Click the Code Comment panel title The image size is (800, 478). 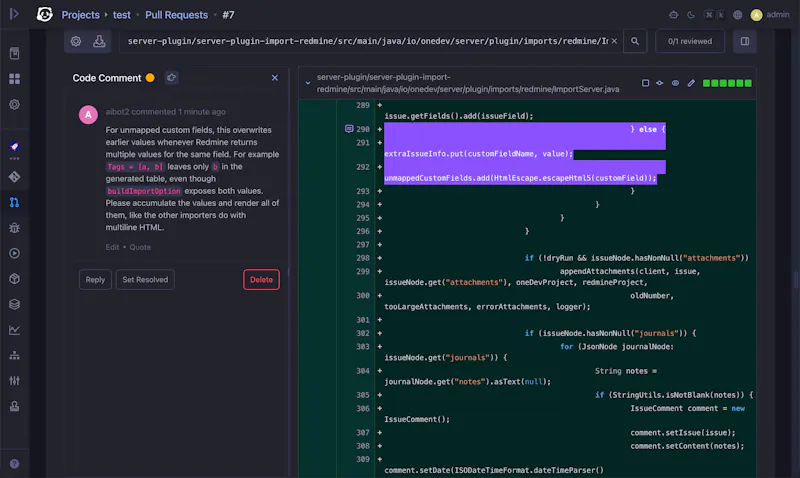click(107, 78)
